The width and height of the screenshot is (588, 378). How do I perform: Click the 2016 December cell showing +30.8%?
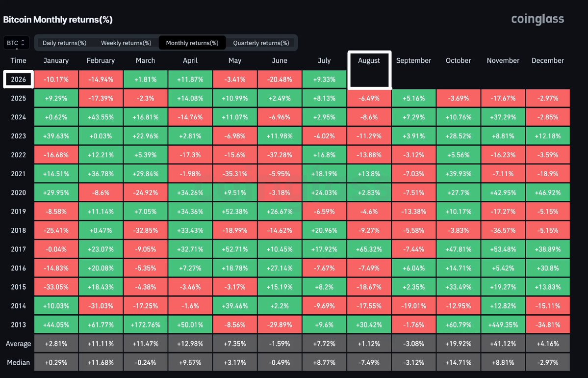(x=547, y=268)
